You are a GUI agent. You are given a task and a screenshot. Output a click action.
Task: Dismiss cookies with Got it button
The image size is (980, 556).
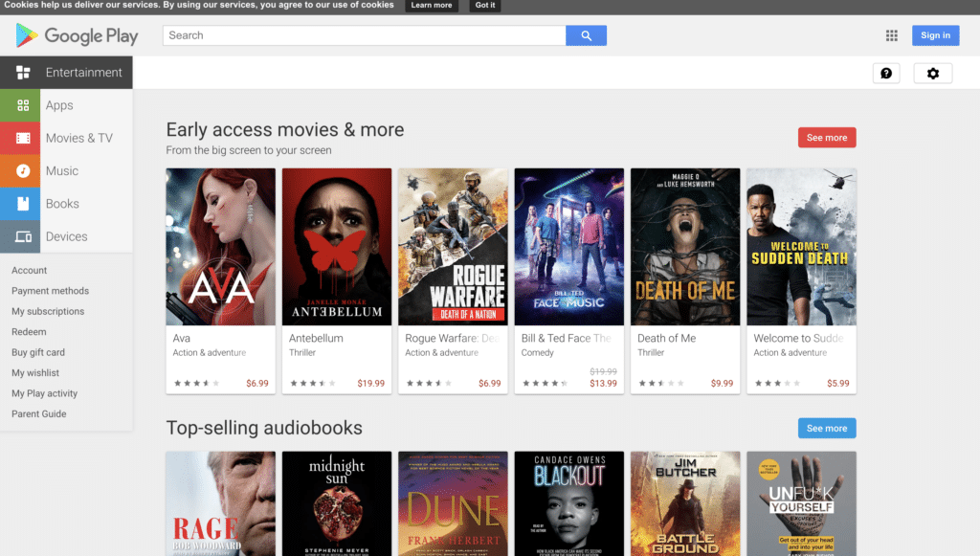coord(485,5)
